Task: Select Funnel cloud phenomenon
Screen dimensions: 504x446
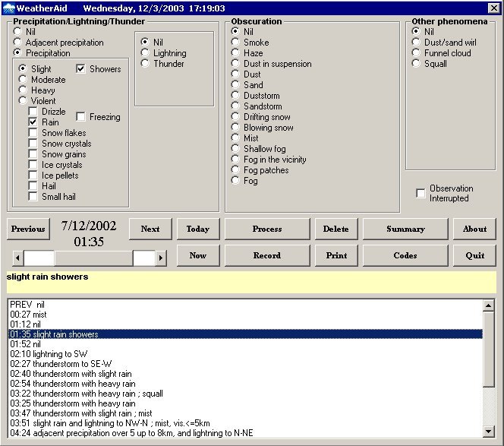Action: coord(416,52)
